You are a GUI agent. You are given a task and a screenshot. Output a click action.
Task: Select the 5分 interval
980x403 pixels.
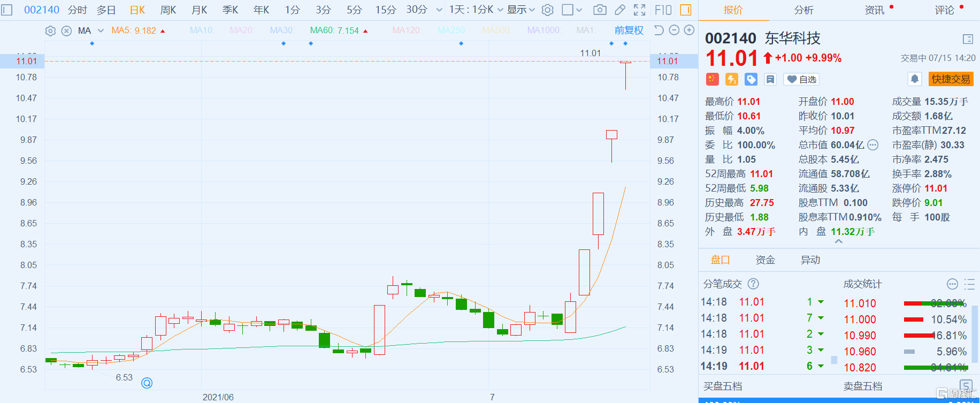click(x=354, y=10)
